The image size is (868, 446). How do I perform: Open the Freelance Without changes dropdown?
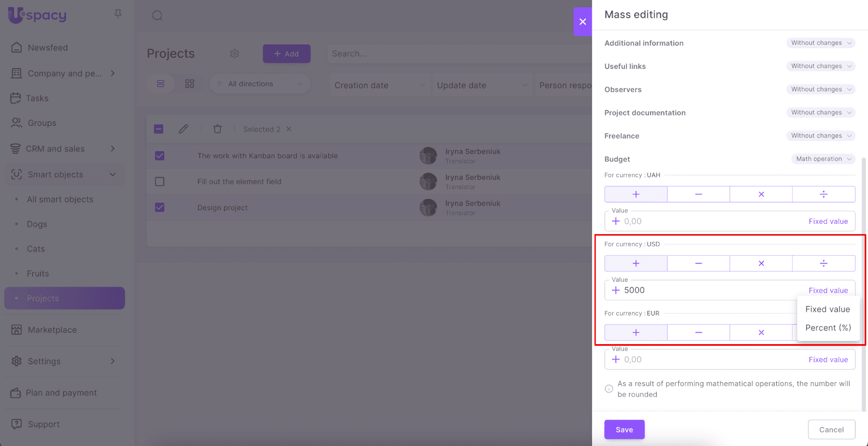click(x=821, y=136)
